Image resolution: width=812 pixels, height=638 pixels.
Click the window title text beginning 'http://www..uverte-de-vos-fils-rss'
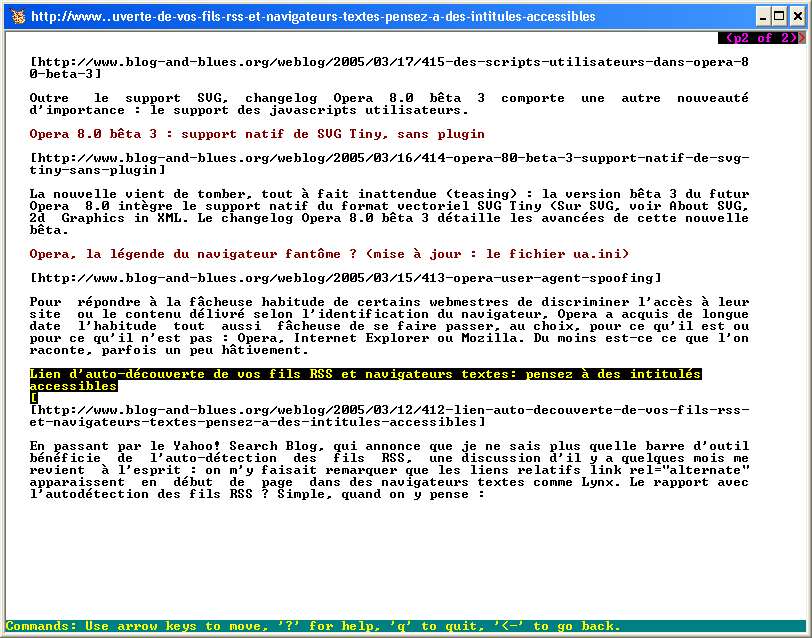tap(313, 17)
